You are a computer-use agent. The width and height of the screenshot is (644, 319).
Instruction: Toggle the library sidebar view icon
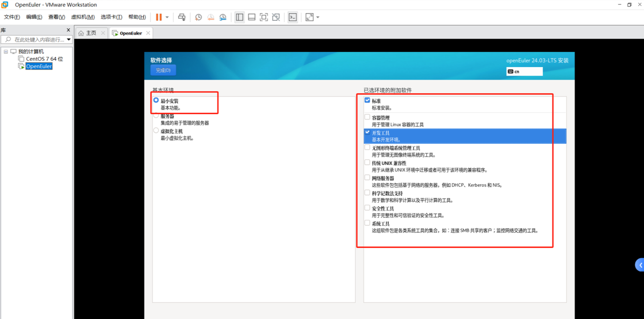[x=239, y=17]
